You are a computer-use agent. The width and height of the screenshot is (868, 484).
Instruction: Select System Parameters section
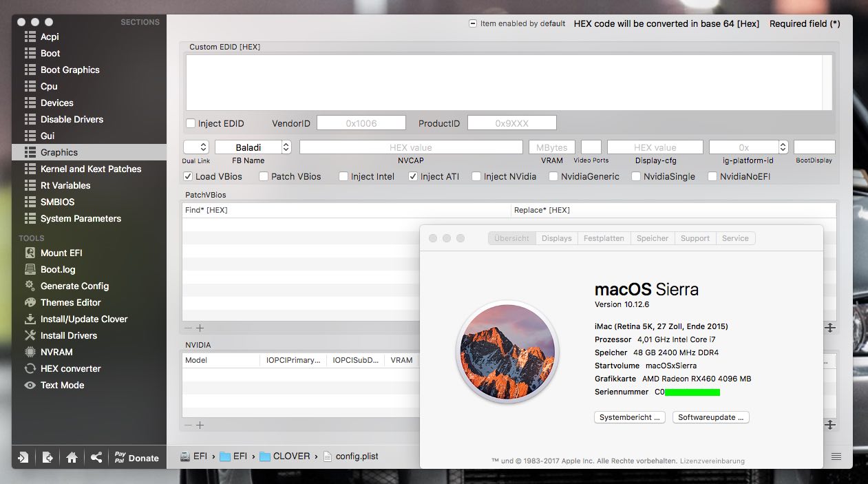[x=89, y=218]
